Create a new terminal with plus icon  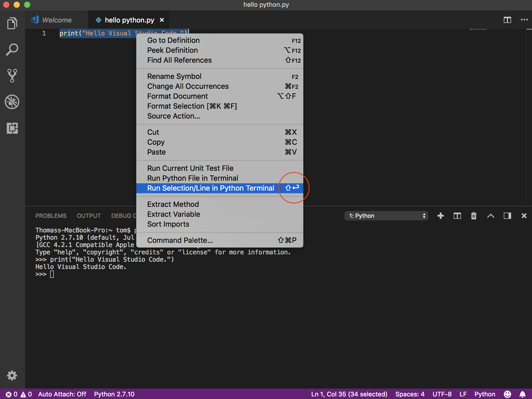pyautogui.click(x=441, y=216)
